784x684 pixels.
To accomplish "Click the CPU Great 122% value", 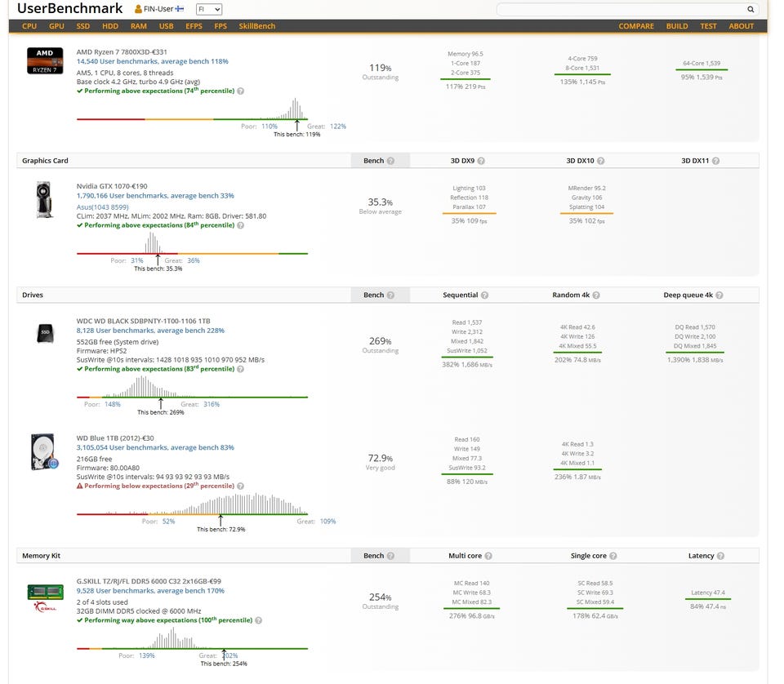I will [338, 127].
